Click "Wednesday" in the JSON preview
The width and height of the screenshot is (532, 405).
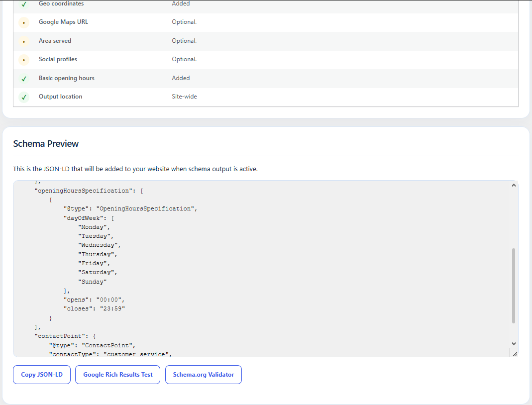pos(100,245)
